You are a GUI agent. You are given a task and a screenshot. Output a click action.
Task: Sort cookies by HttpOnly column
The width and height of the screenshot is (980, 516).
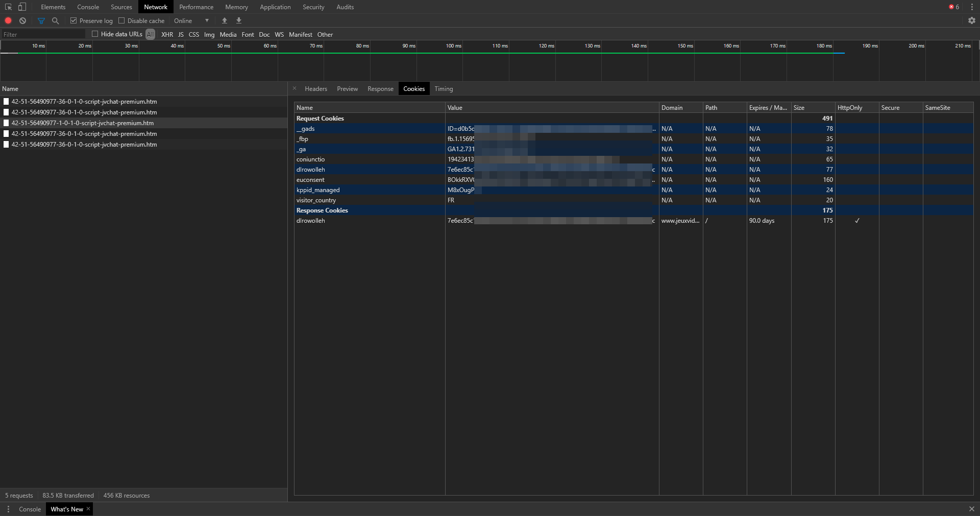pyautogui.click(x=857, y=108)
